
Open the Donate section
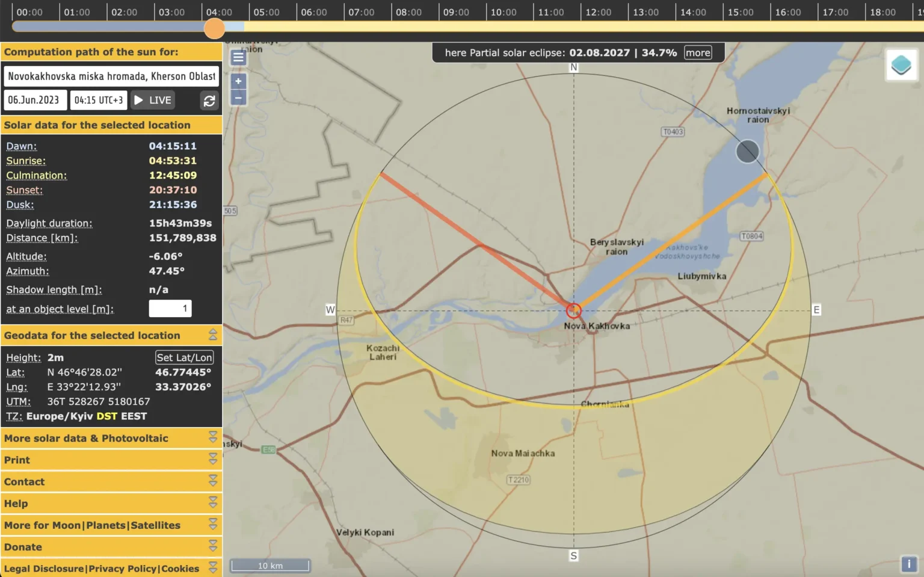(212, 547)
